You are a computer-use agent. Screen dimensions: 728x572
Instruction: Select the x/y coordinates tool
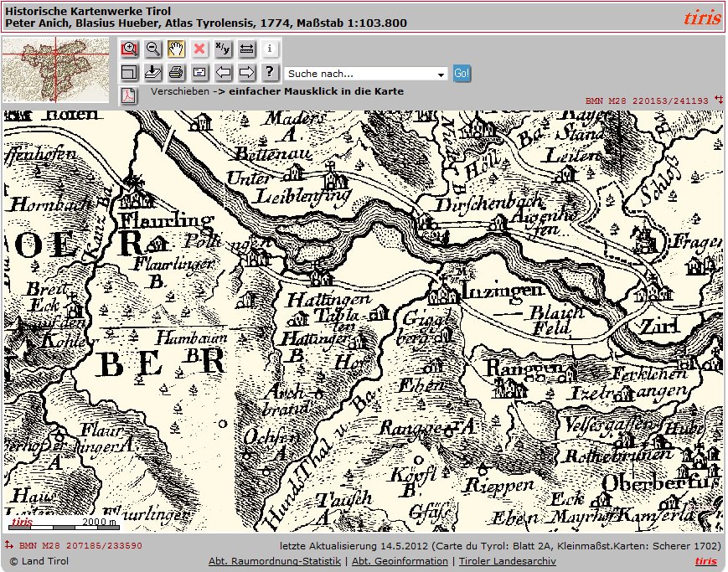(223, 49)
